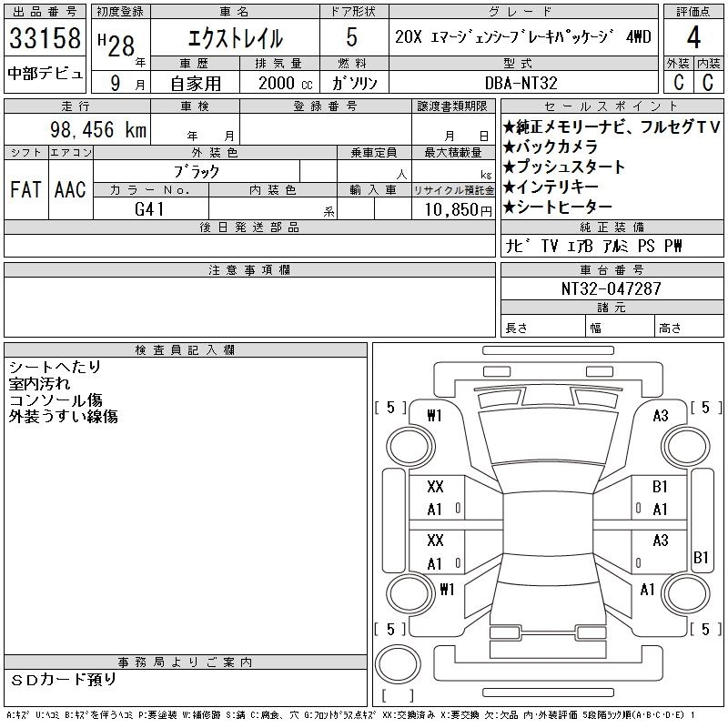Image resolution: width=728 pixels, height=728 pixels.
Task: Select the 中部デビュー label
Action: [x=45, y=74]
